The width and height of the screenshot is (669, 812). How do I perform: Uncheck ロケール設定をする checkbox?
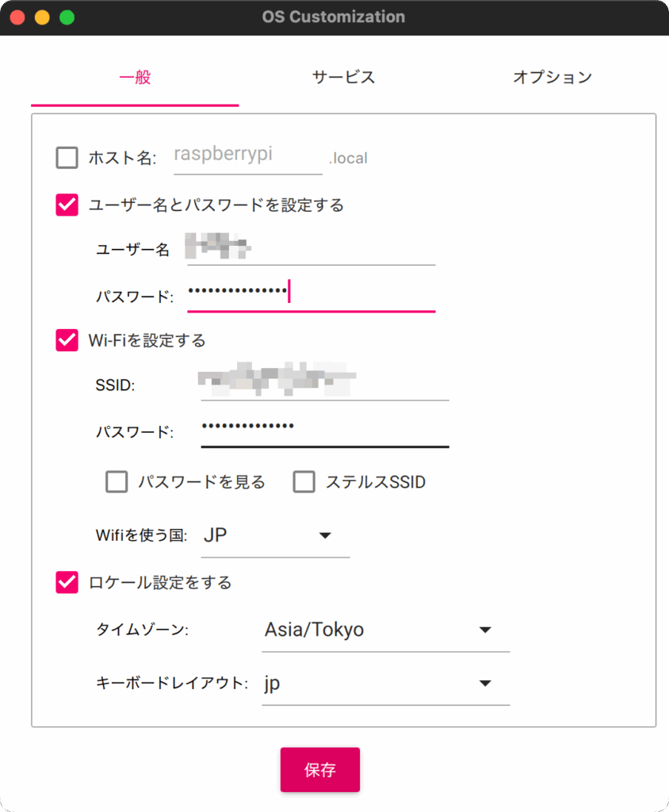67,582
